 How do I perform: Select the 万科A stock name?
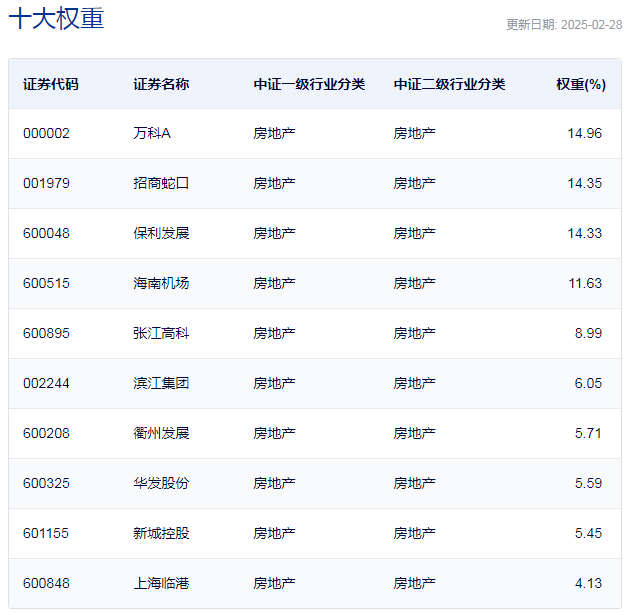(x=152, y=133)
